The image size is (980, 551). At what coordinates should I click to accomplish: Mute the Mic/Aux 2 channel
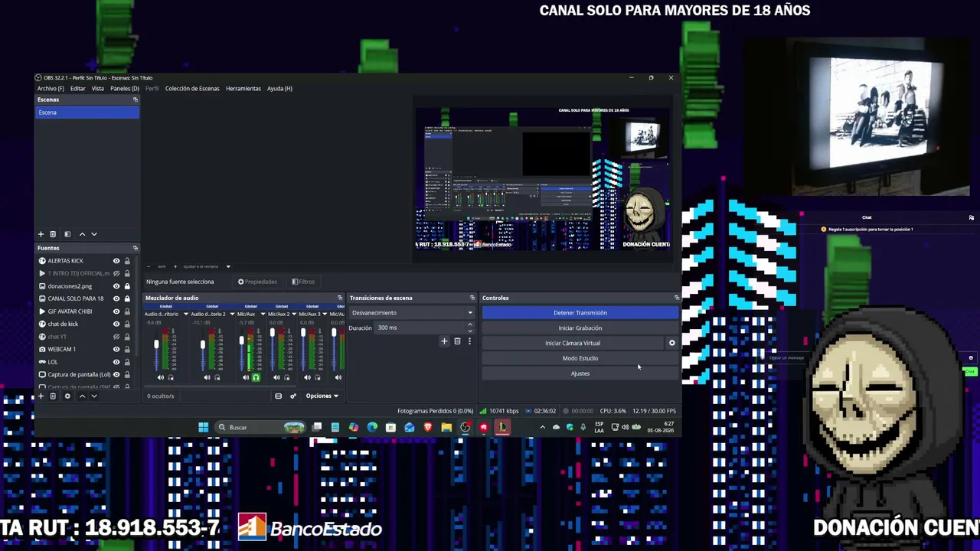point(276,377)
